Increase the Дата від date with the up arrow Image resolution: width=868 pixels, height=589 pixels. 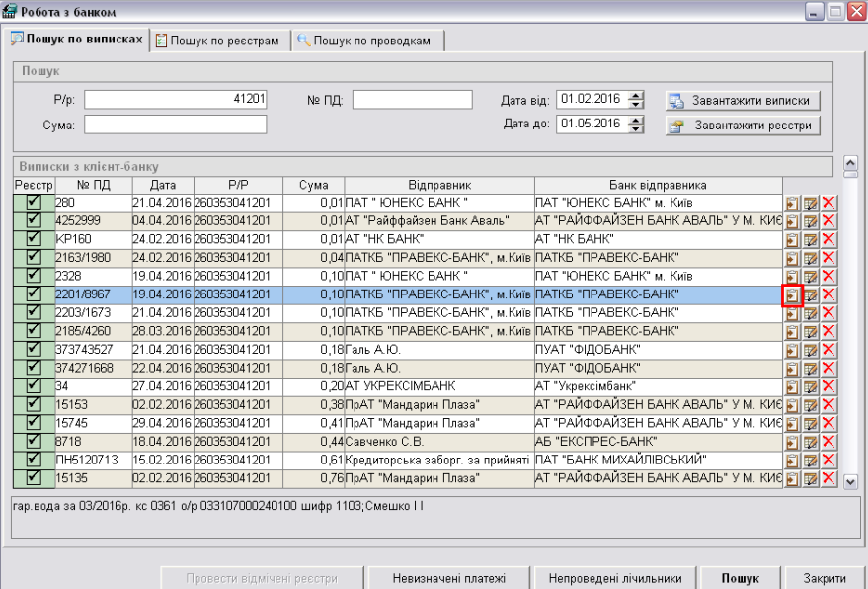(x=637, y=95)
